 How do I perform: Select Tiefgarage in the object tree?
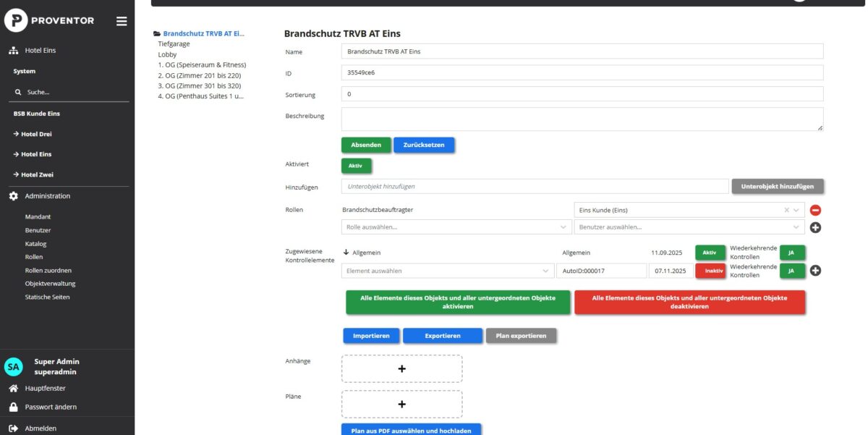click(x=174, y=44)
